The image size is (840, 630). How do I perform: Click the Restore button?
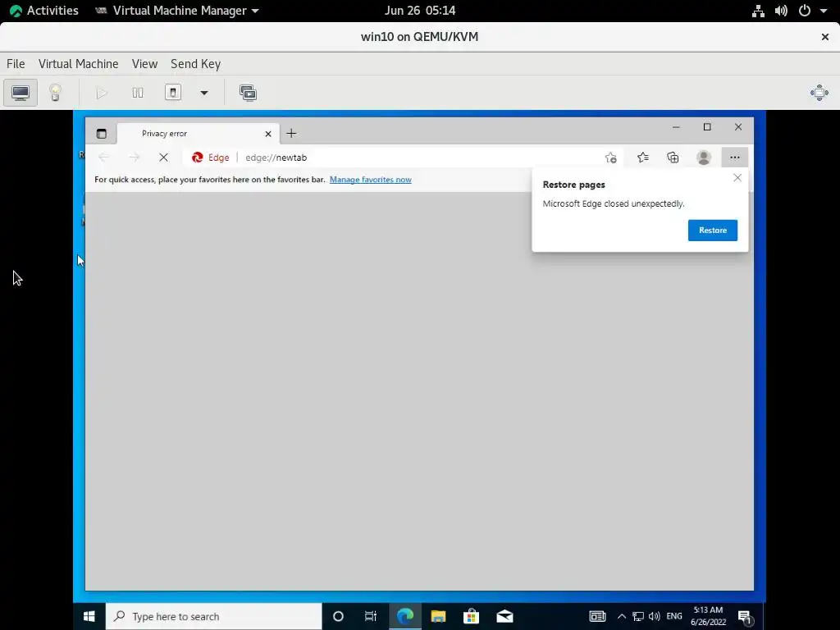(713, 231)
